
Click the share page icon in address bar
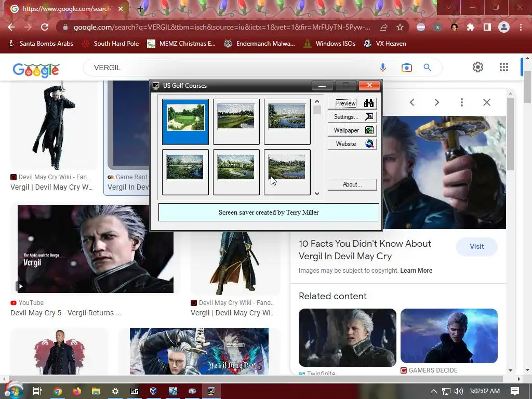(x=383, y=27)
